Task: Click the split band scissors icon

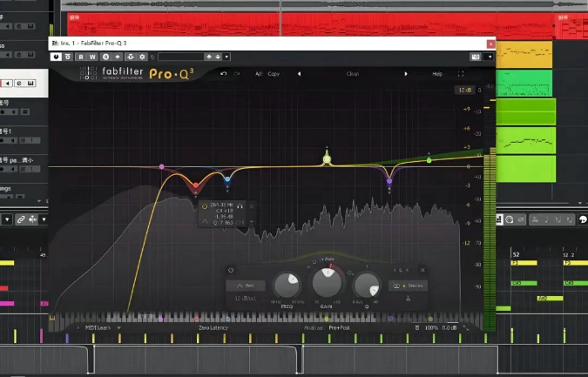Action: pyautogui.click(x=408, y=299)
